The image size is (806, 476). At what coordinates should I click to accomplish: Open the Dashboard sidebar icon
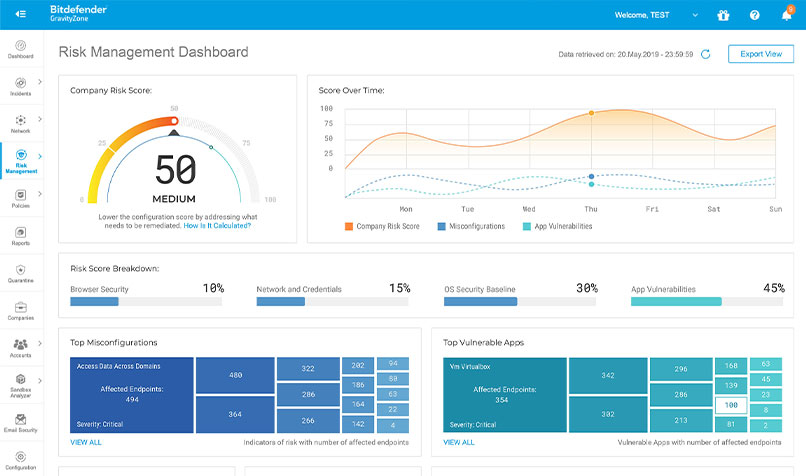tap(20, 48)
